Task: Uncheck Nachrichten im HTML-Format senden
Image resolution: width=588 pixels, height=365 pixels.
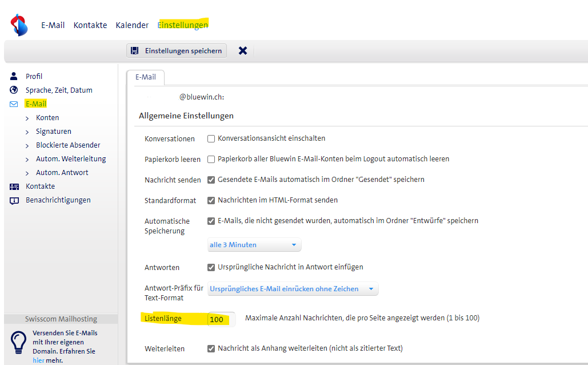Action: (x=211, y=200)
